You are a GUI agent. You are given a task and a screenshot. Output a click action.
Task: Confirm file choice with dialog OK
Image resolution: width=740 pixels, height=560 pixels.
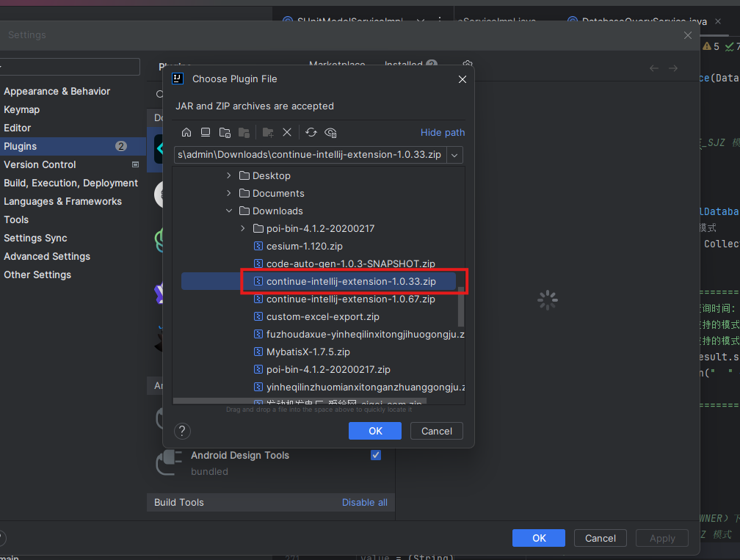(375, 431)
